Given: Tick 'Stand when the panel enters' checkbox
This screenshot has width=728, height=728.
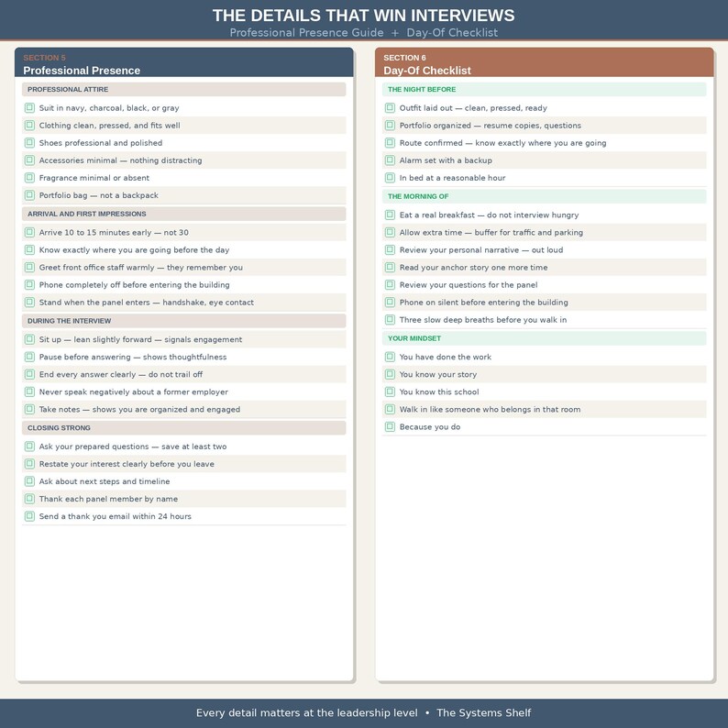Looking at the screenshot, I should click(x=29, y=303).
